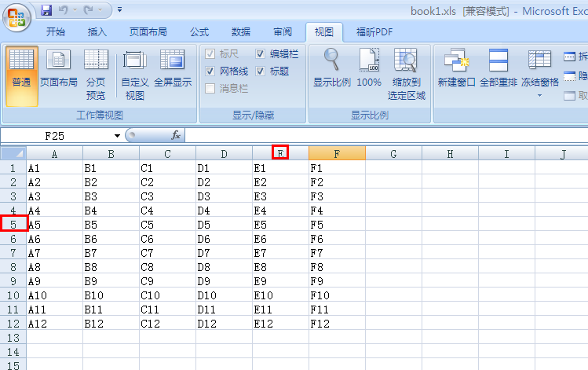Select column B header
Image resolution: width=588 pixels, height=370 pixels.
[111, 154]
